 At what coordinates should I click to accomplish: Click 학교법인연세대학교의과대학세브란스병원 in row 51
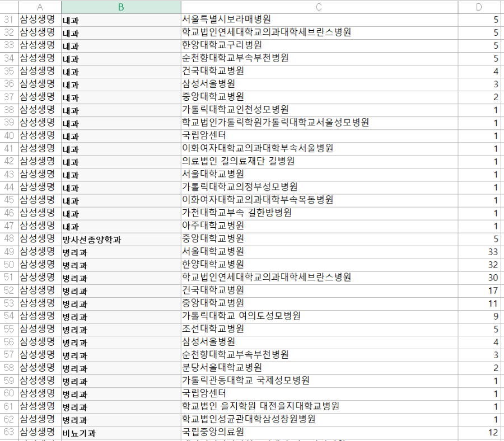pyautogui.click(x=319, y=278)
